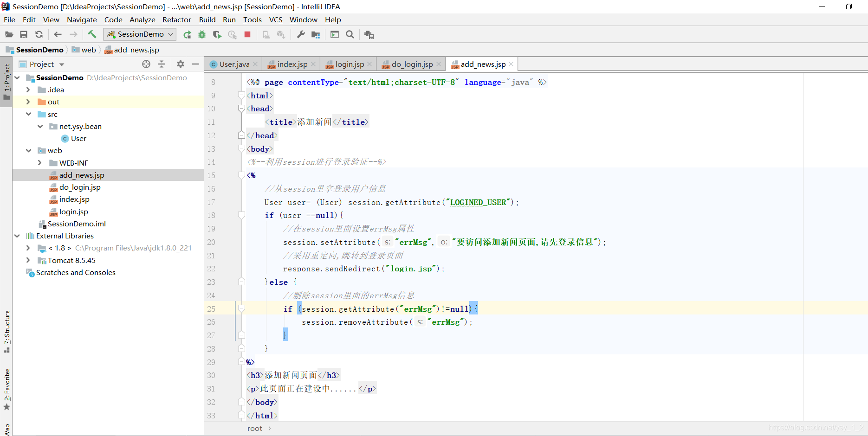Open Project Structure icon
Image resolution: width=868 pixels, height=436 pixels.
click(316, 35)
